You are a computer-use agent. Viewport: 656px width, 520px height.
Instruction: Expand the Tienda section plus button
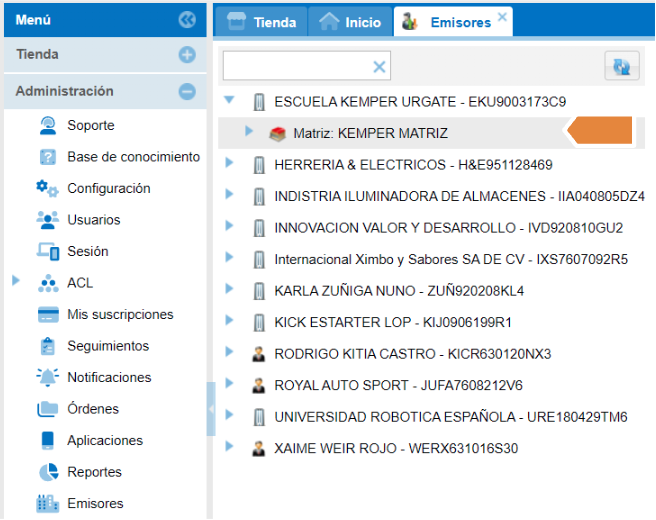coord(187,55)
